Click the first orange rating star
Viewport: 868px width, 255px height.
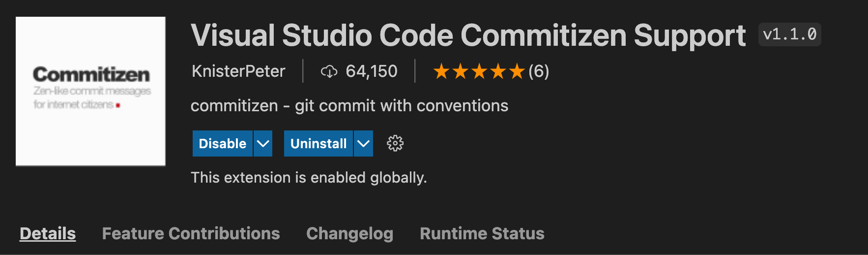point(441,72)
